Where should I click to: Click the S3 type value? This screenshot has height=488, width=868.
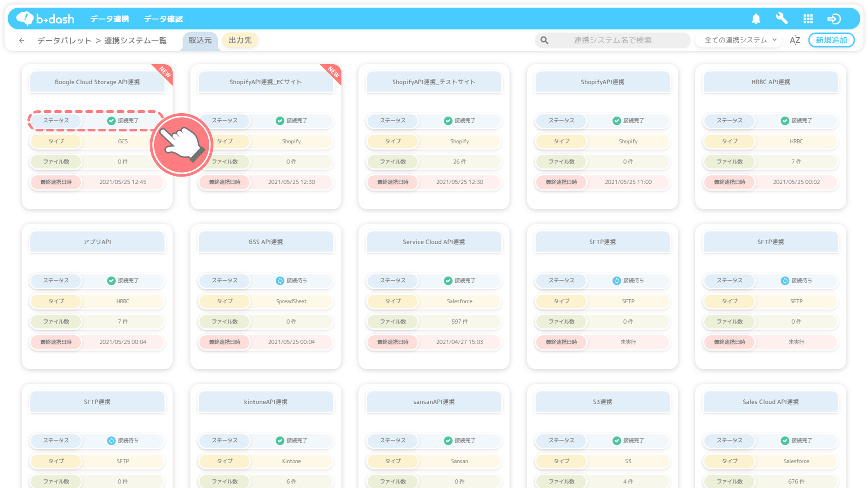[628, 461]
